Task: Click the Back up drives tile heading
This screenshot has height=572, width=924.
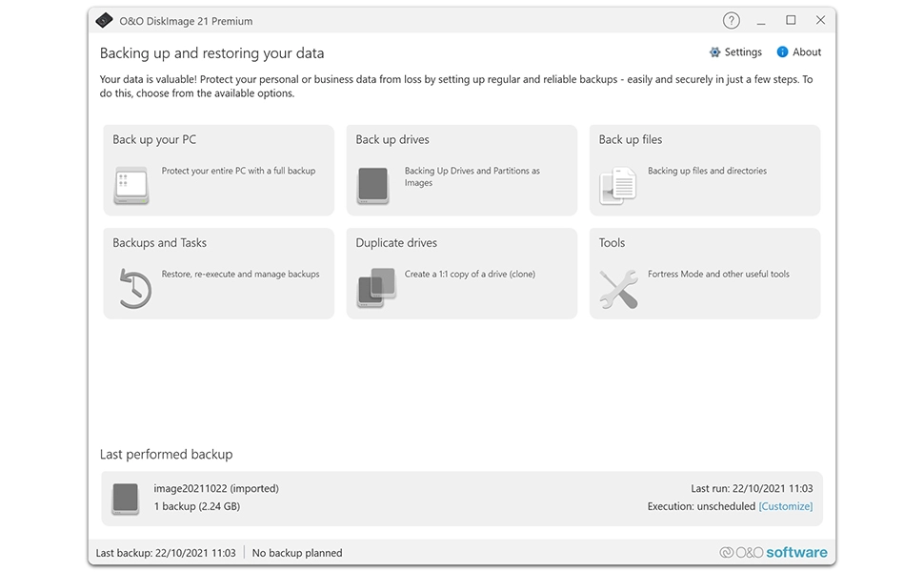Action: coord(393,138)
